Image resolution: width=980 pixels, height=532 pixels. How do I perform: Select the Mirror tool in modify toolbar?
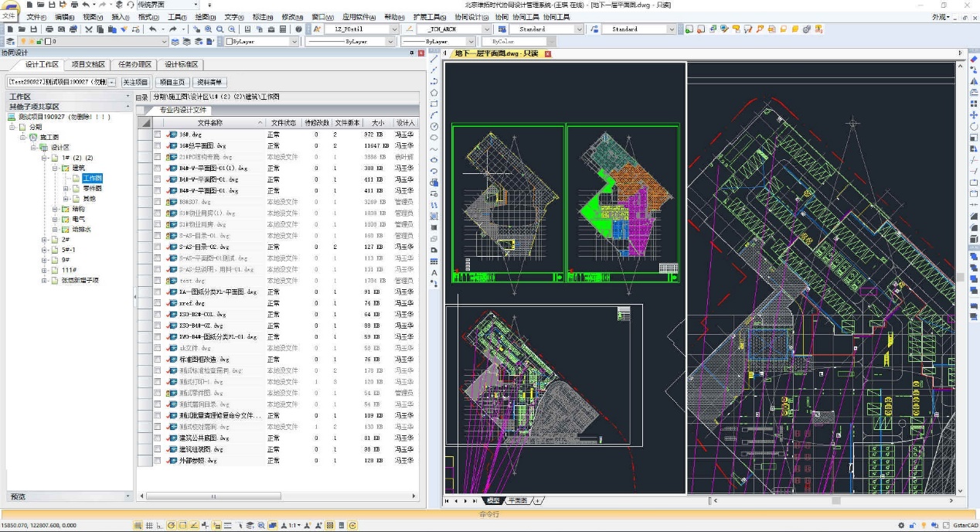point(973,82)
